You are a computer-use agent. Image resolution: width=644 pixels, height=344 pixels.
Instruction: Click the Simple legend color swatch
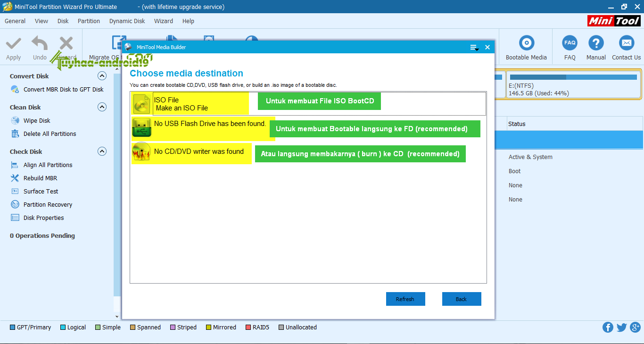click(x=98, y=327)
